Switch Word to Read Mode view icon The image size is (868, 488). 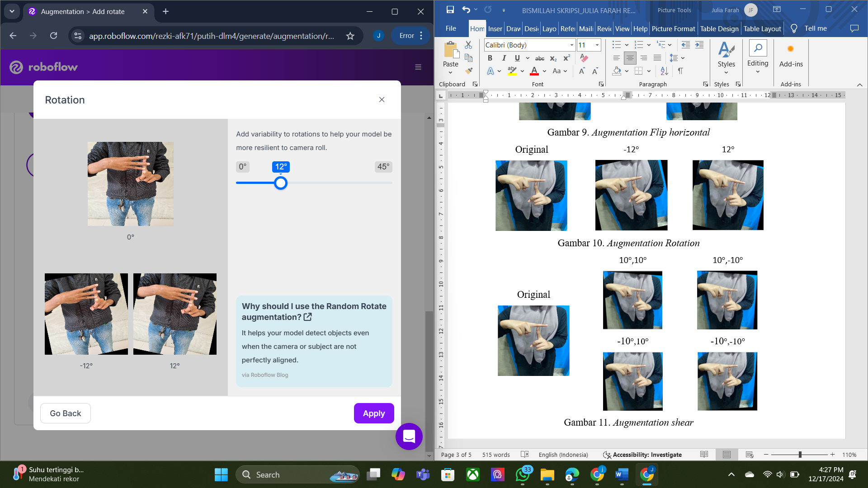point(704,455)
